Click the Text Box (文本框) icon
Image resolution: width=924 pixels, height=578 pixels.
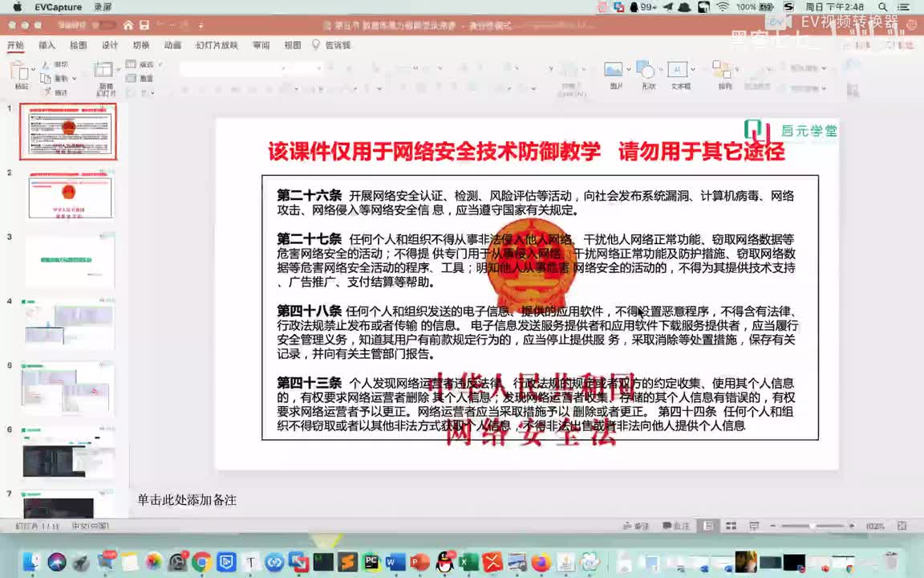click(677, 70)
